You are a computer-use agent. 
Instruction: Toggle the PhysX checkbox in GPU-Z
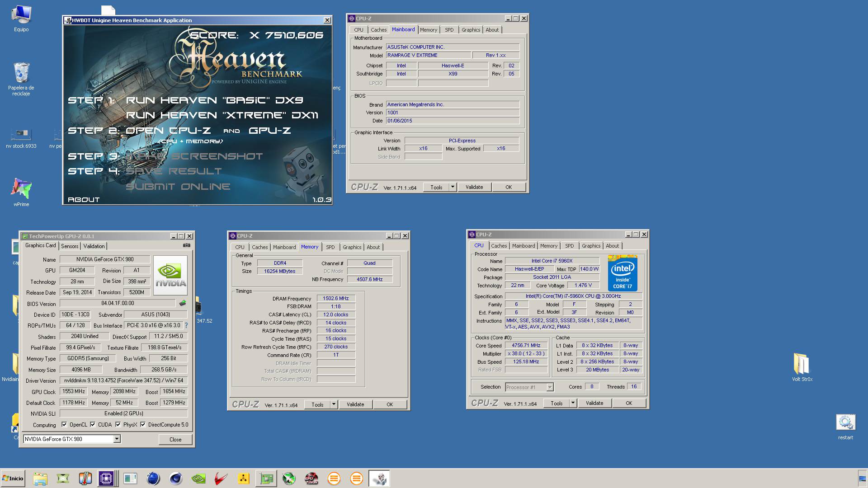pyautogui.click(x=118, y=424)
